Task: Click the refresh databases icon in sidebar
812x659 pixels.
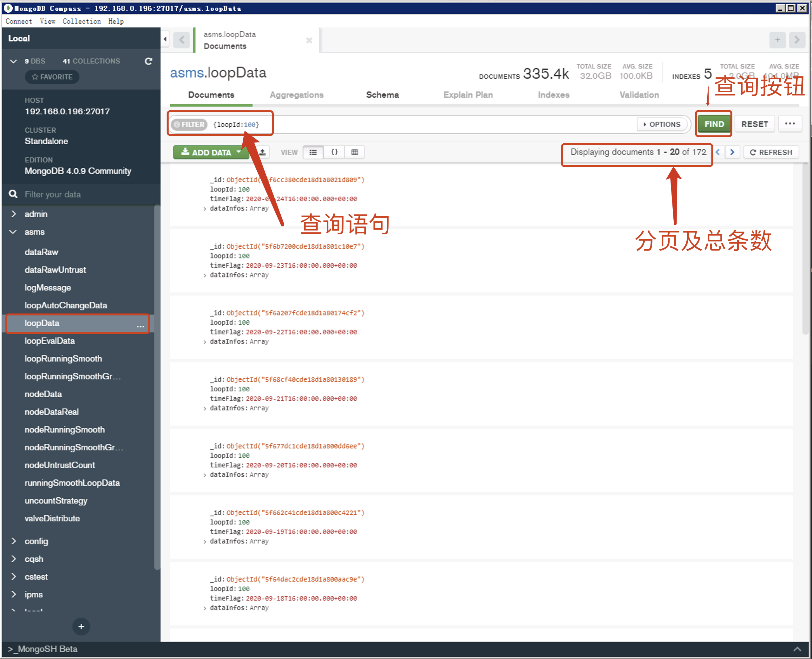Action: click(x=148, y=61)
